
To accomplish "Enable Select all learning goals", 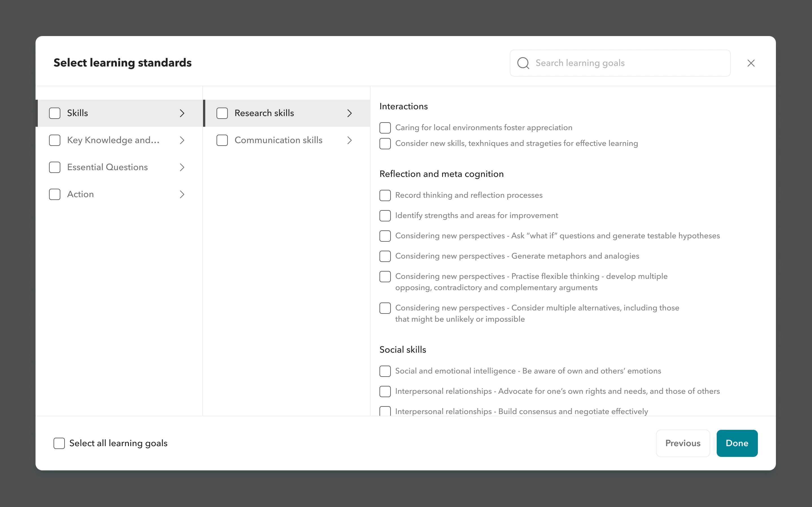I will coord(59,443).
